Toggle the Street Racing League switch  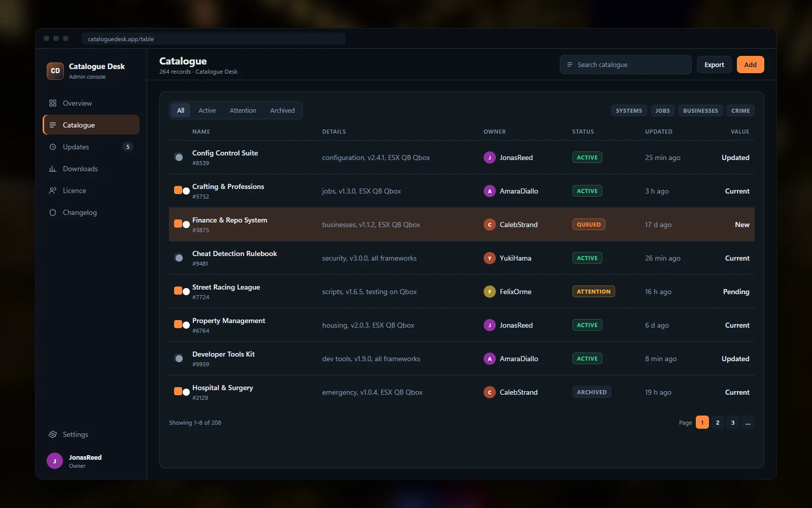tap(182, 291)
